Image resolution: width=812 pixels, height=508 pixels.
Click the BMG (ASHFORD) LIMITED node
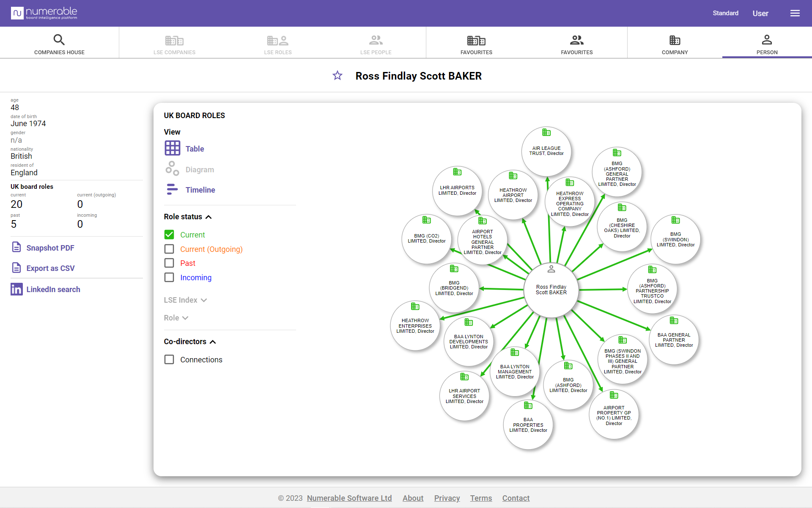click(x=568, y=385)
